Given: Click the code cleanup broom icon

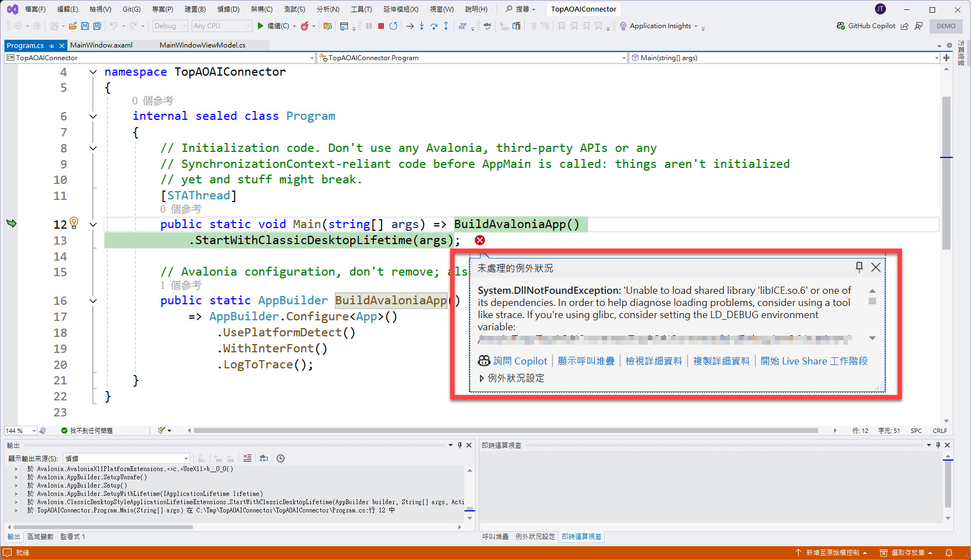Looking at the screenshot, I should 162,430.
